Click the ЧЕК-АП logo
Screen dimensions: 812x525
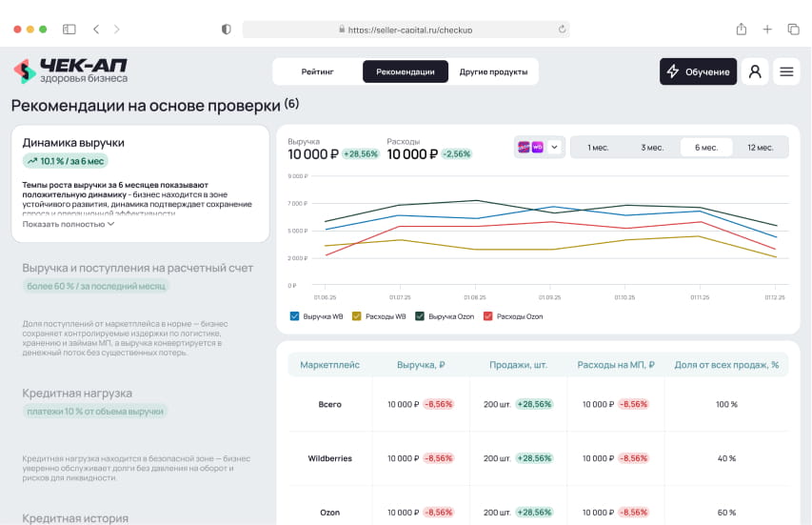pos(69,71)
